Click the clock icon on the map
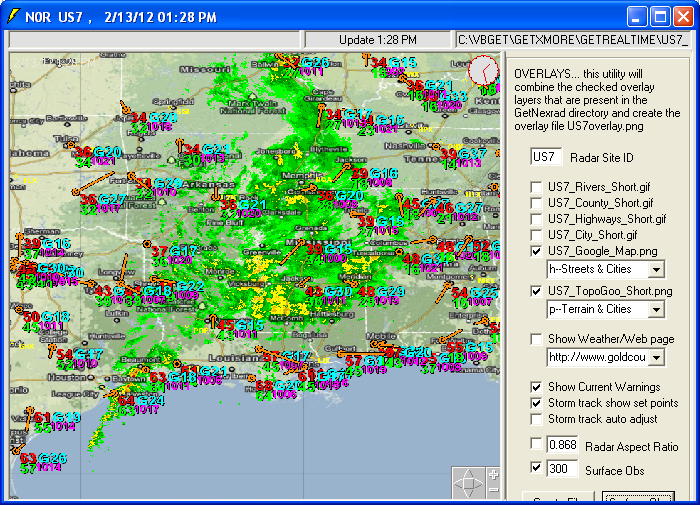This screenshot has height=505, width=700. (483, 71)
